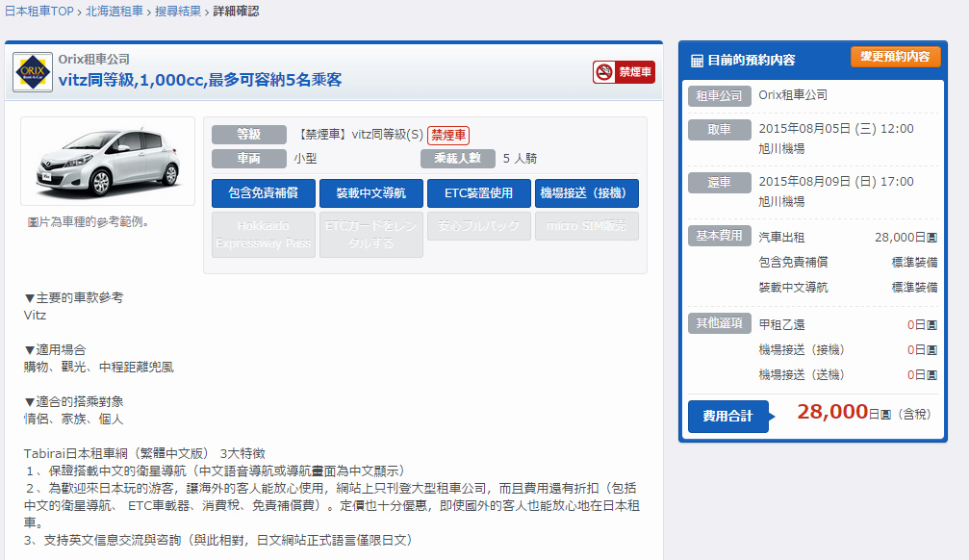The width and height of the screenshot is (969, 560).
Task: Click the 變更預約內容 orange button
Action: pos(896,56)
